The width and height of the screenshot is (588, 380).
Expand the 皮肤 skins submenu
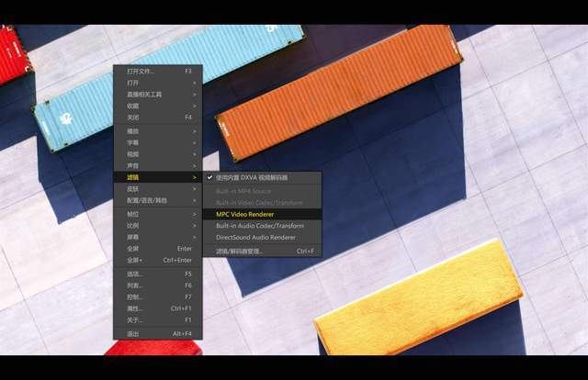tap(158, 189)
